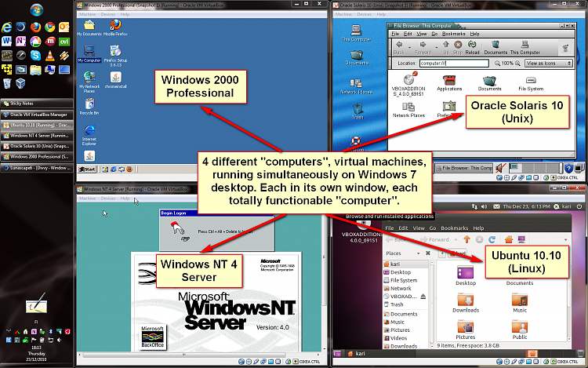This screenshot has width=588, height=368.
Task: Open View menu in Ubuntu file manager
Action: [x=419, y=228]
